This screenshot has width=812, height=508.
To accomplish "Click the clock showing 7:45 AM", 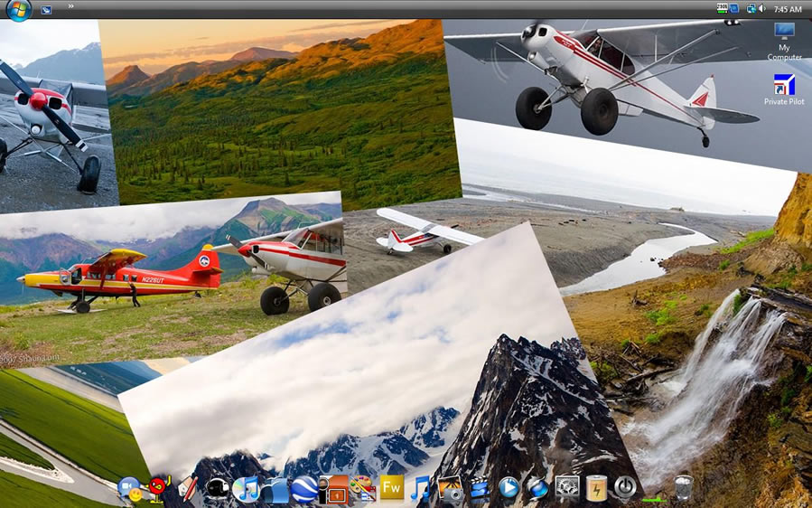I will (788, 9).
